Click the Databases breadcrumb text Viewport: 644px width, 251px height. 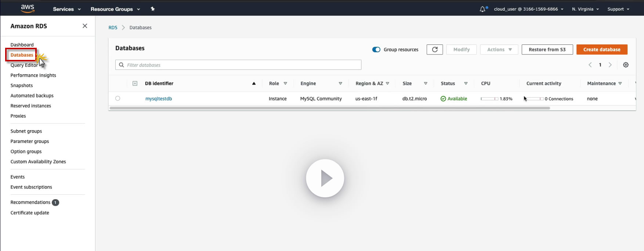pos(140,28)
